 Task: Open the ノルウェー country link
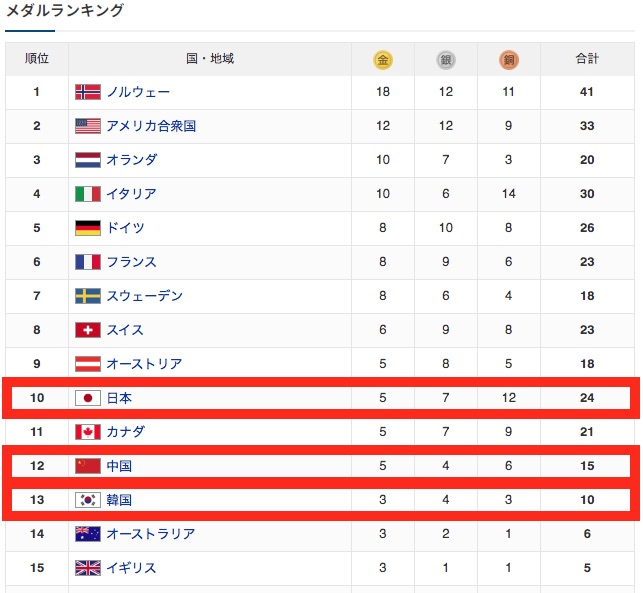(138, 92)
